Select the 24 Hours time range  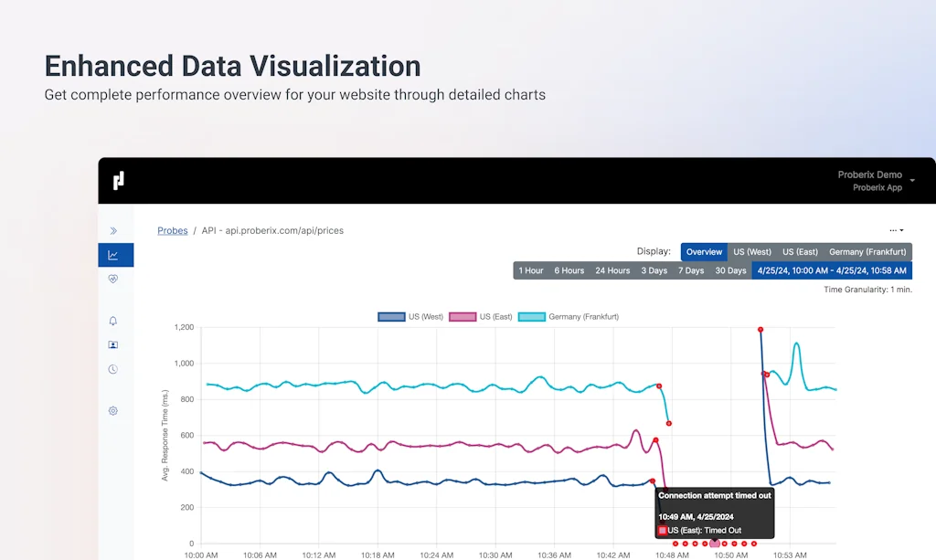(612, 270)
